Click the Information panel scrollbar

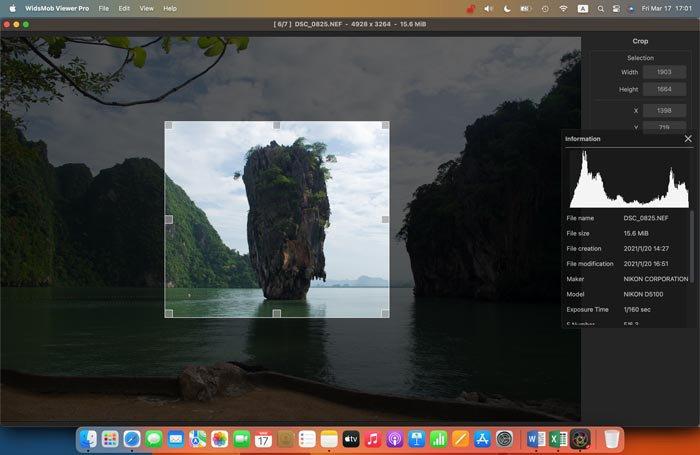[692, 246]
